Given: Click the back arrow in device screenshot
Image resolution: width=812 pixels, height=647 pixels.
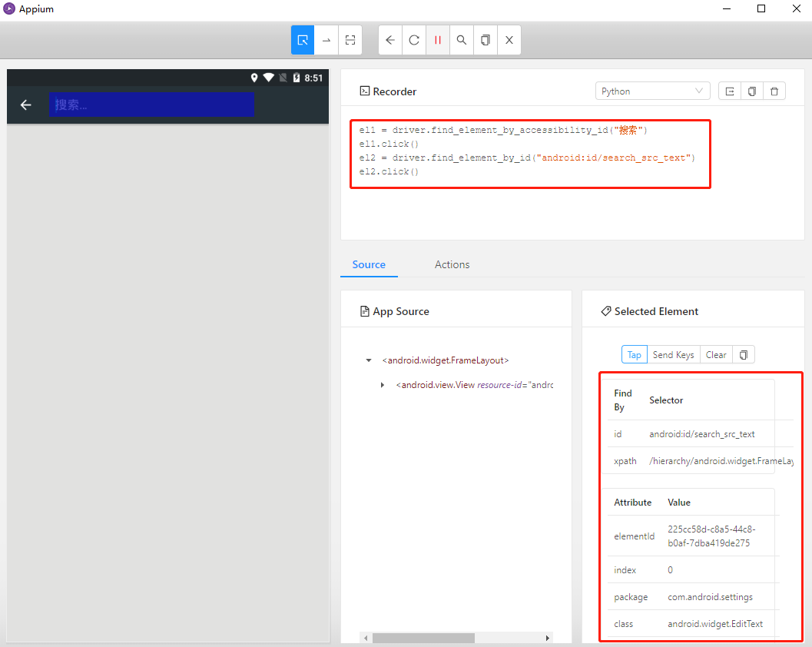Looking at the screenshot, I should [26, 105].
